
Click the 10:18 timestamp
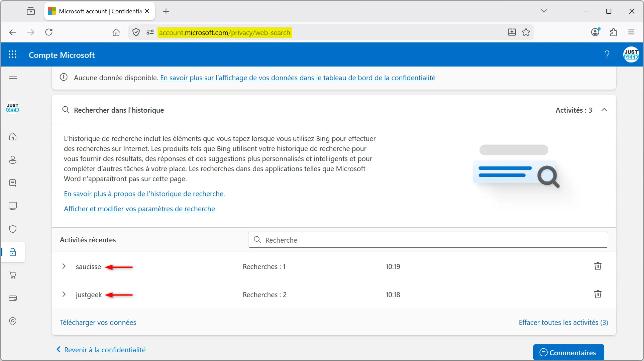393,295
